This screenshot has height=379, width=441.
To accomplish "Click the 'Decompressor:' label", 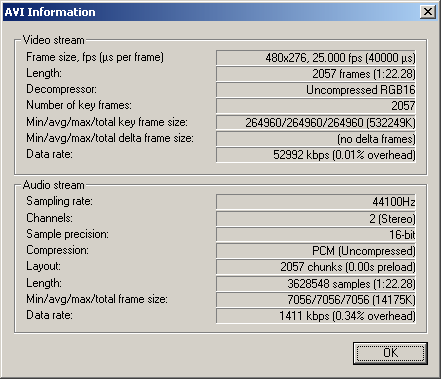I will (x=61, y=89).
